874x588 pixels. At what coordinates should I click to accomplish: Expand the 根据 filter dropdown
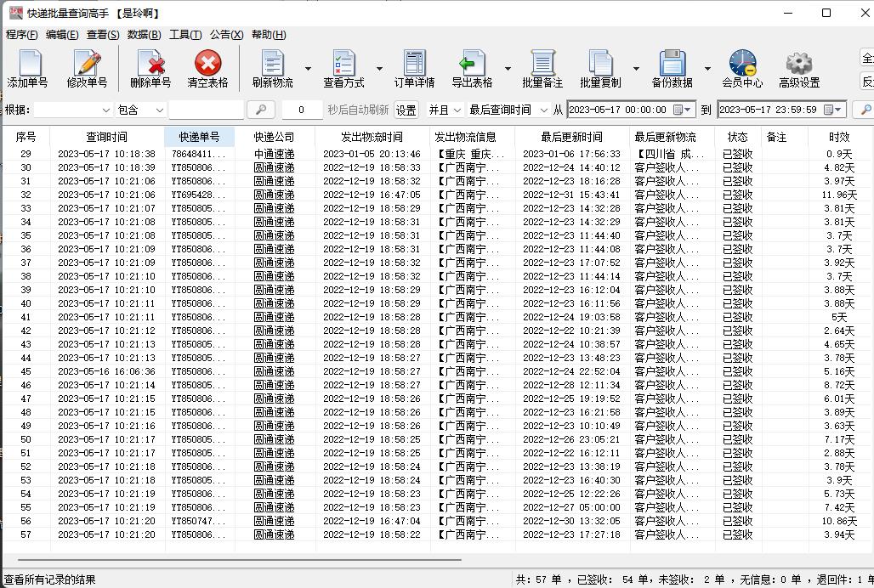(x=106, y=110)
